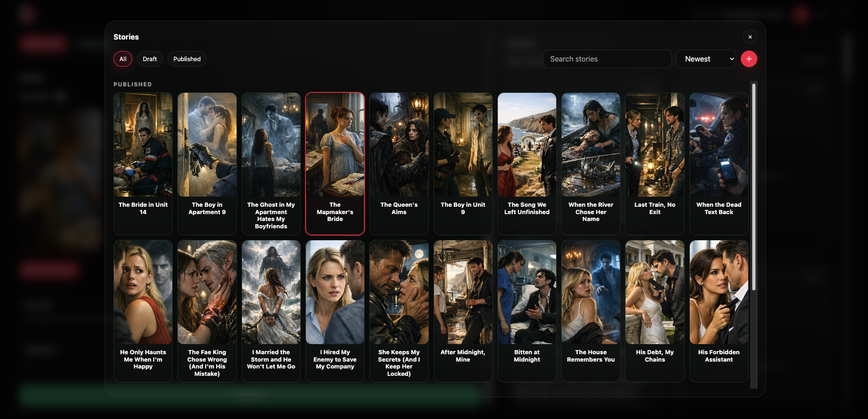
Task: Open I Married the Storm cover
Action: pyautogui.click(x=271, y=292)
